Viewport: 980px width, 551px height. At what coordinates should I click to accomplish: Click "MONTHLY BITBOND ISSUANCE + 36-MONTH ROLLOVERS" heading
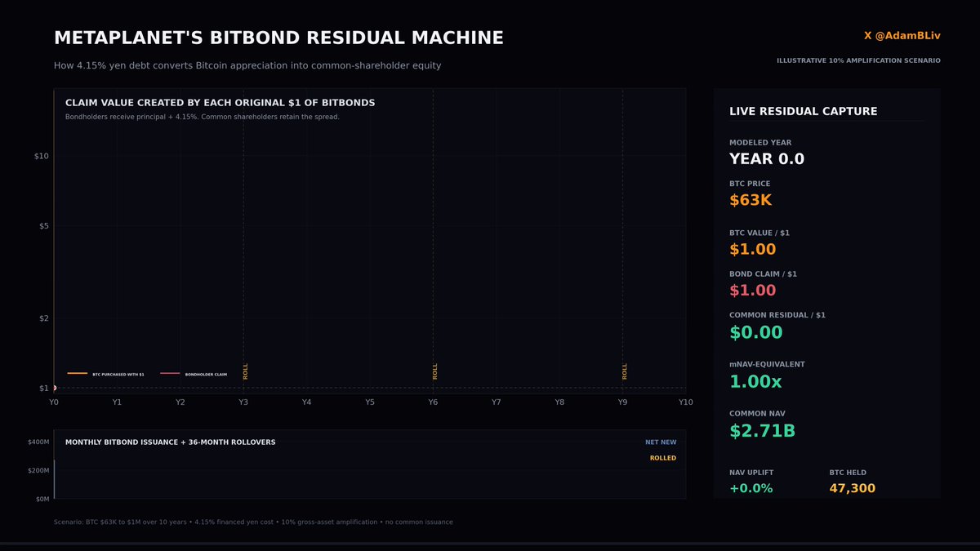(x=171, y=442)
